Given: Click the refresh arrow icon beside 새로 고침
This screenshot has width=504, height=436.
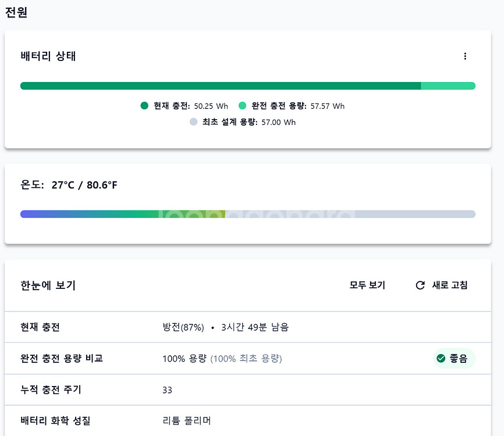Looking at the screenshot, I should pyautogui.click(x=420, y=285).
